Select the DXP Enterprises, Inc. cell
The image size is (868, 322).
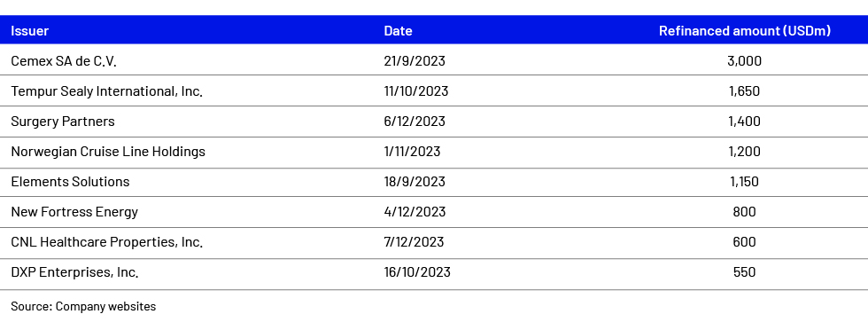74,272
